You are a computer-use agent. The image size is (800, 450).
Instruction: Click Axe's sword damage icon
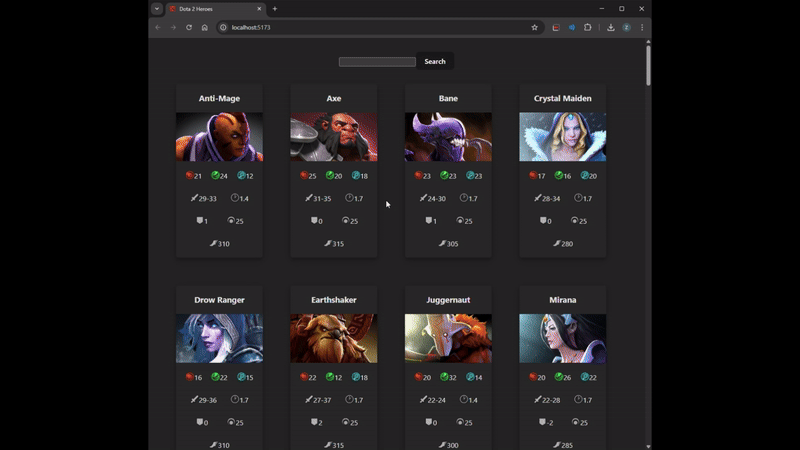click(x=308, y=197)
